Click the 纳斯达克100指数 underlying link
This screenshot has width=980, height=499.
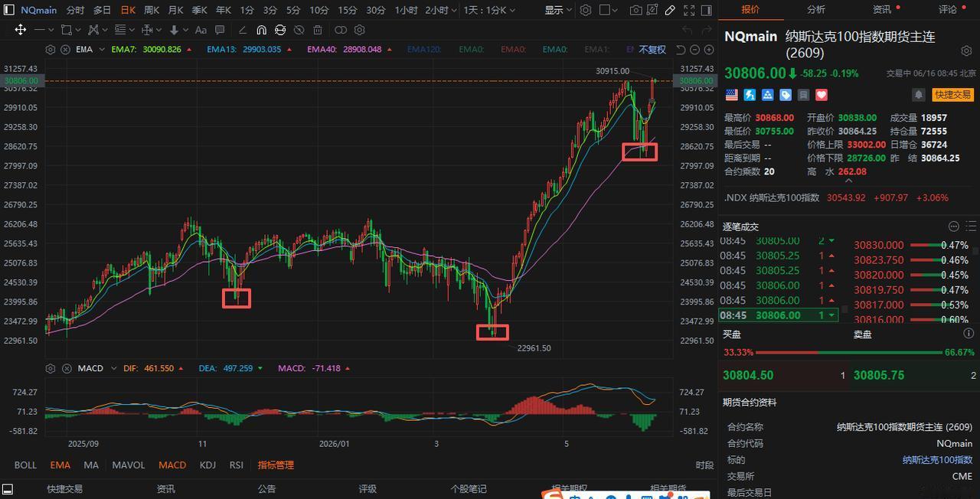tap(937, 460)
